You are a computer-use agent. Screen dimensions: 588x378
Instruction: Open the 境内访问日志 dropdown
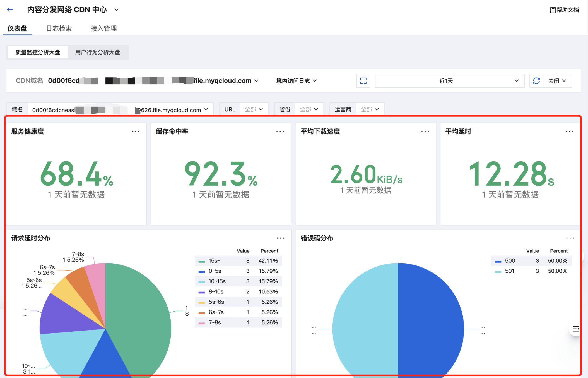[x=296, y=81]
